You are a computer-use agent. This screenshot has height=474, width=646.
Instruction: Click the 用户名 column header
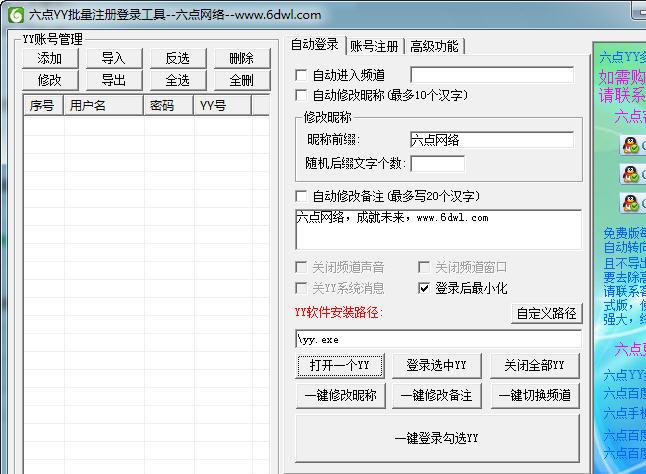103,105
